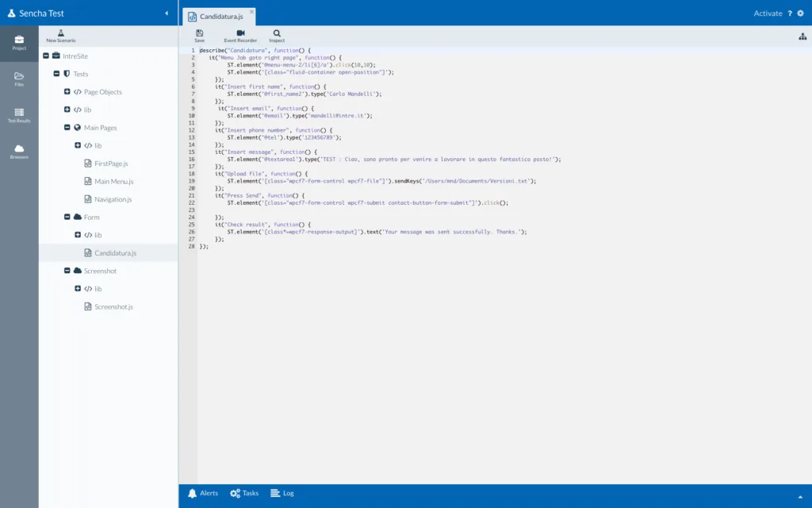This screenshot has width=812, height=508.
Task: Click the hierarchy tree icon at the editor's right
Action: 802,37
